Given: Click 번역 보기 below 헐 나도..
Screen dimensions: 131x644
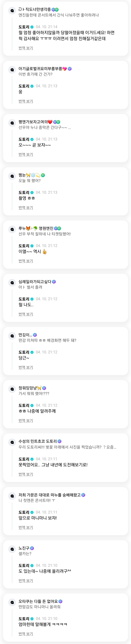Looking at the screenshot, I should click(26, 314).
